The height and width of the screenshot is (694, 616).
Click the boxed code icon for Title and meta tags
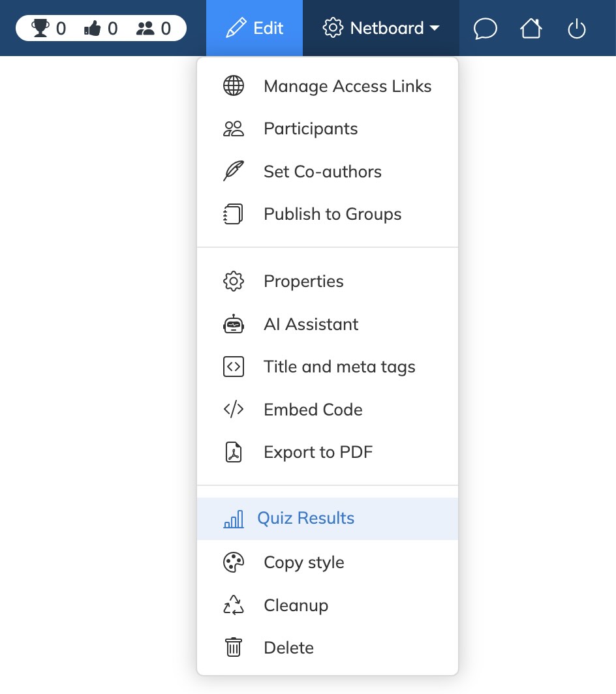[234, 367]
